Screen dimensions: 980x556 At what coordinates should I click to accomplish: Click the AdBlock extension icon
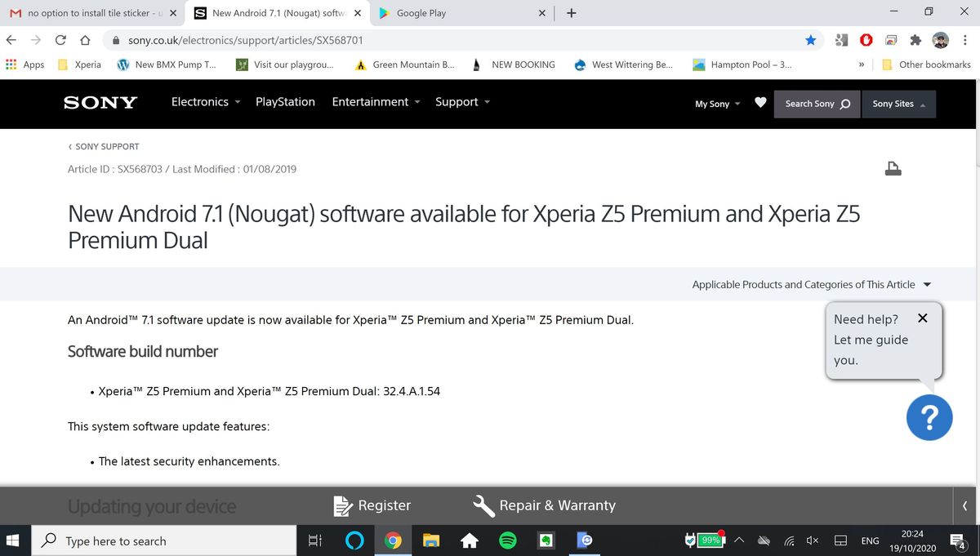click(x=865, y=39)
